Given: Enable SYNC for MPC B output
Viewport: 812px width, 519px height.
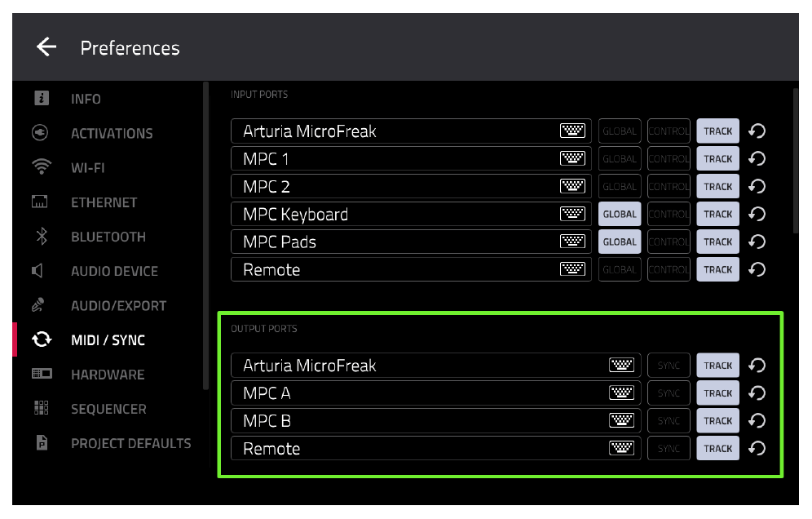Looking at the screenshot, I should tap(669, 420).
